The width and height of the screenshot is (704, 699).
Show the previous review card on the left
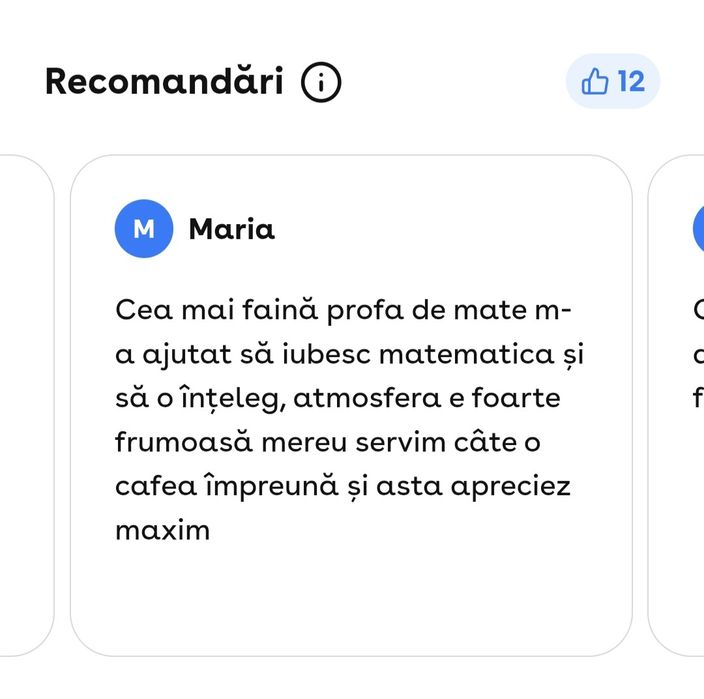tap(26, 405)
